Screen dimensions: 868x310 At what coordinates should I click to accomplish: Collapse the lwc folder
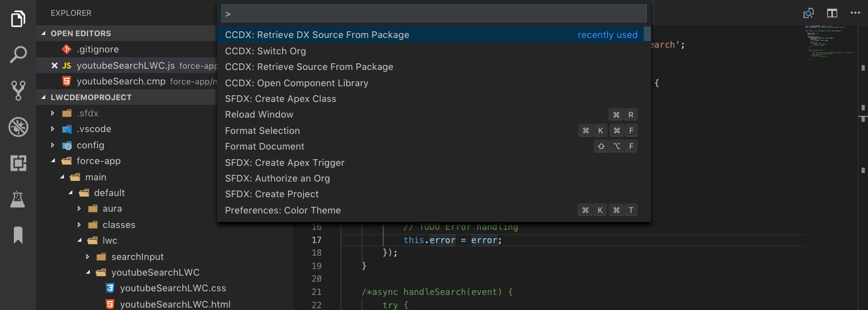(x=79, y=241)
